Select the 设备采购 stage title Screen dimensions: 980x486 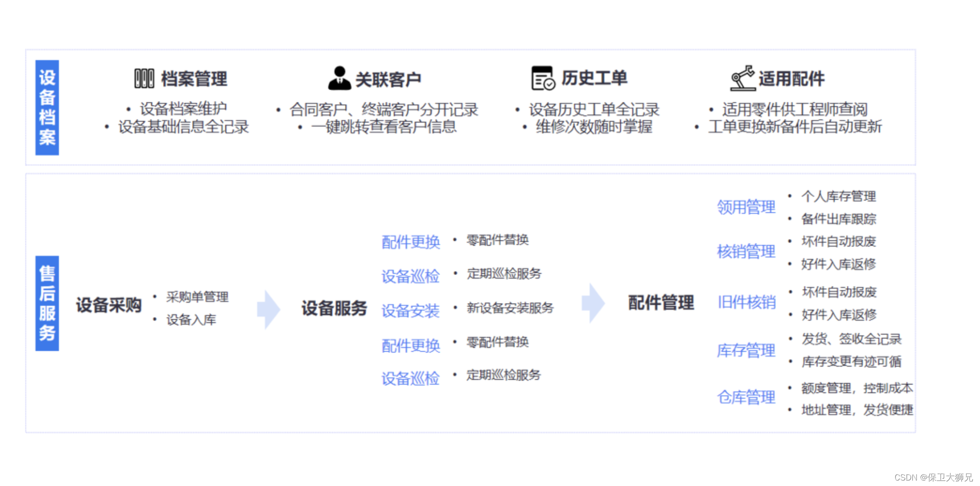pyautogui.click(x=109, y=305)
